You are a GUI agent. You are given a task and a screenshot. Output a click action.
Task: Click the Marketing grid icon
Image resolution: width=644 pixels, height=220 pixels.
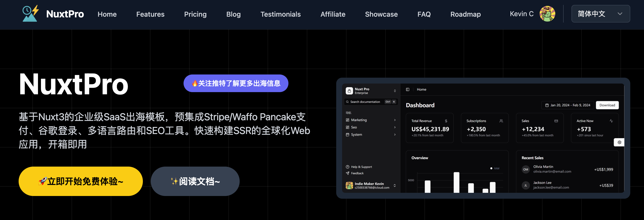(x=347, y=120)
